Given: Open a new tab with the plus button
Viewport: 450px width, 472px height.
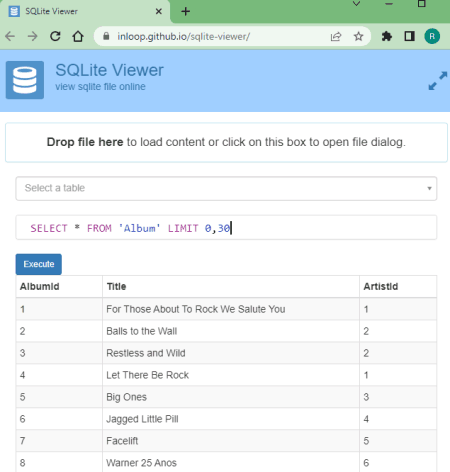Looking at the screenshot, I should point(186,11).
